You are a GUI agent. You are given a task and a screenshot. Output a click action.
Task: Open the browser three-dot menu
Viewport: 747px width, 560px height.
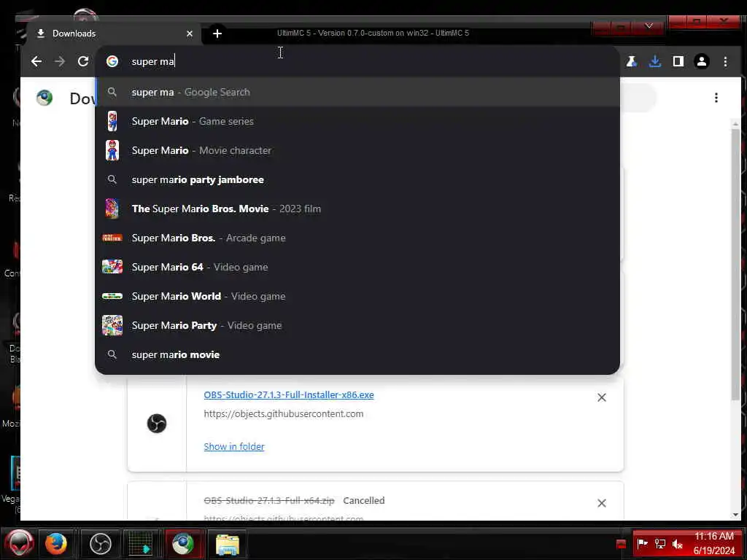pos(725,61)
